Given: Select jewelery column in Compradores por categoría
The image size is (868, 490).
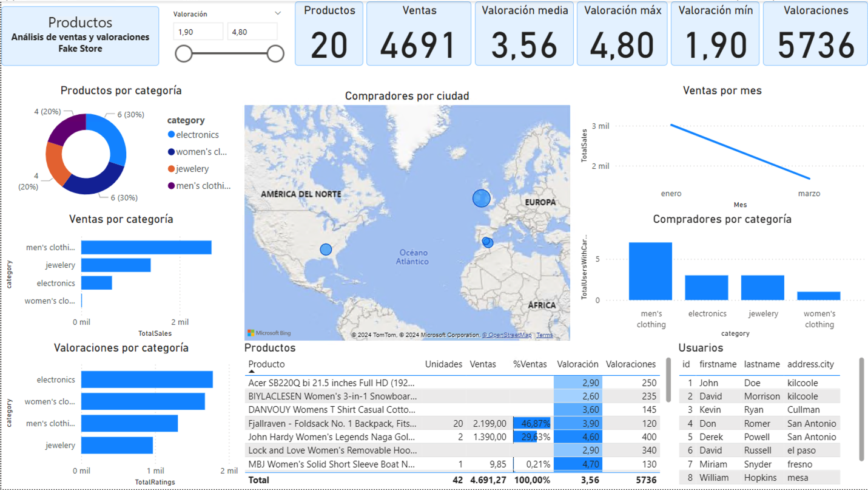Looking at the screenshot, I should [x=762, y=288].
